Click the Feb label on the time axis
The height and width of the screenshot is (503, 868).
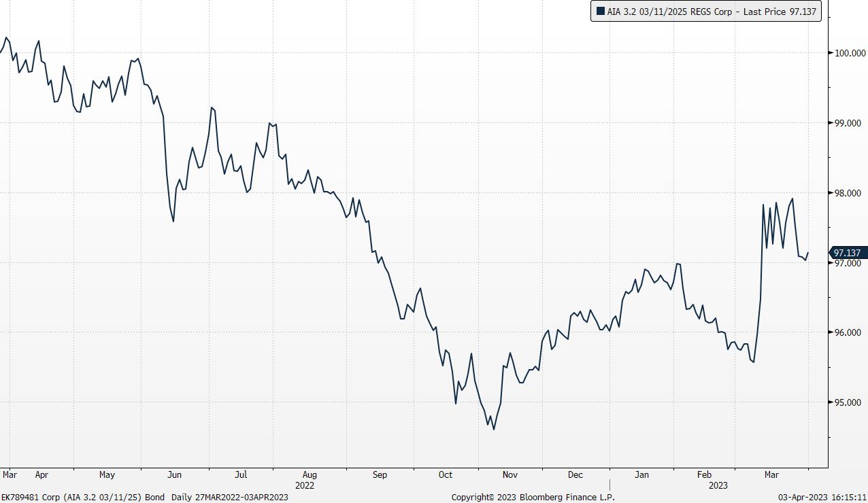coord(705,475)
